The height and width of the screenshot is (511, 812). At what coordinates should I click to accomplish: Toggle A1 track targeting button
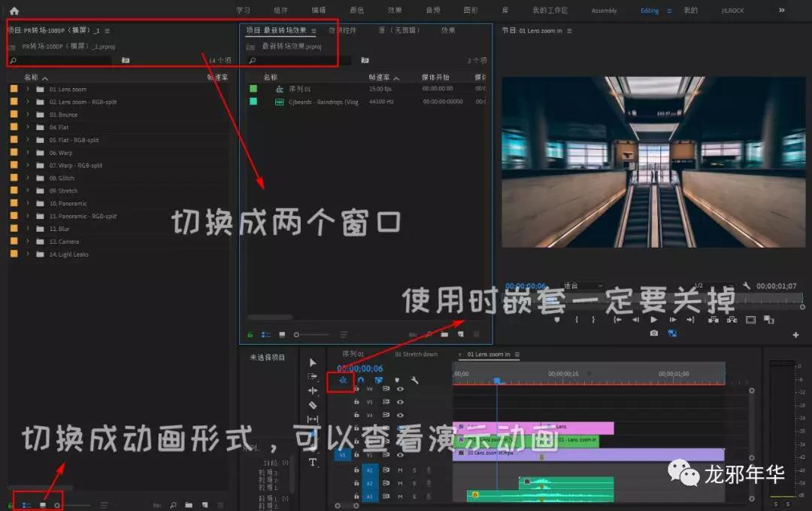tap(370, 470)
